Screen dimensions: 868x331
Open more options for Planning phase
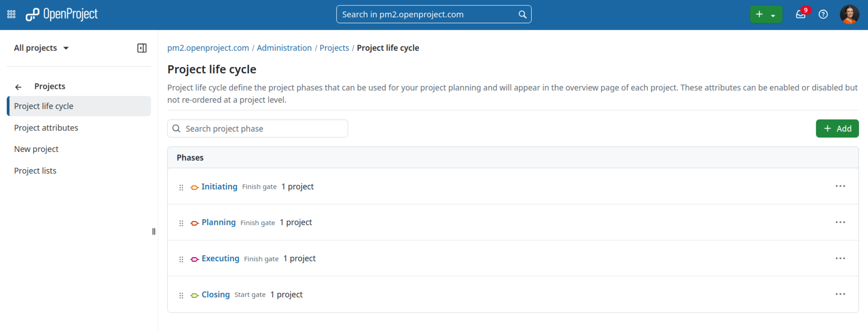point(840,222)
